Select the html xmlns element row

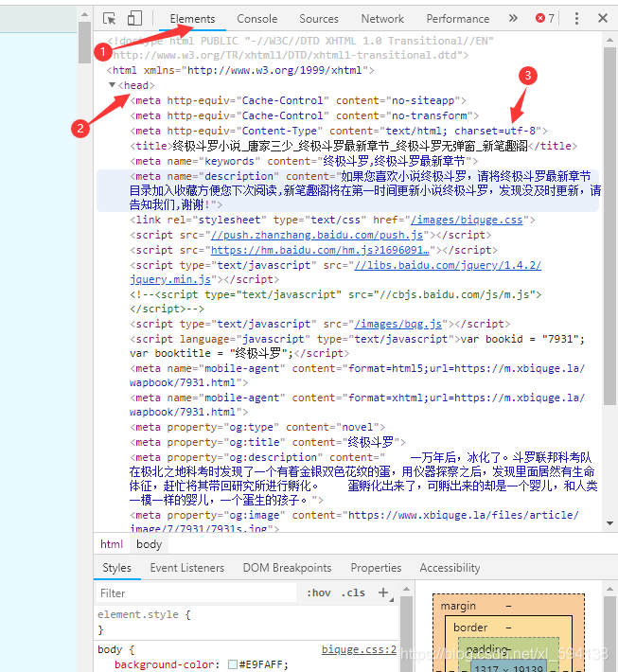tap(240, 70)
